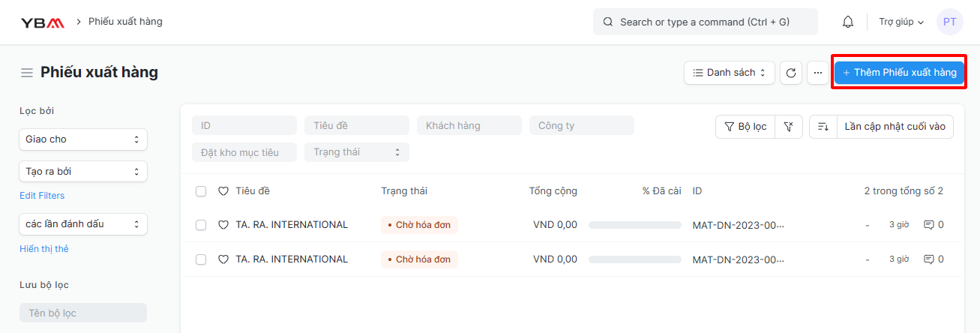The image size is (980, 333).
Task: Open the Trợ giúp help menu
Action: (901, 22)
